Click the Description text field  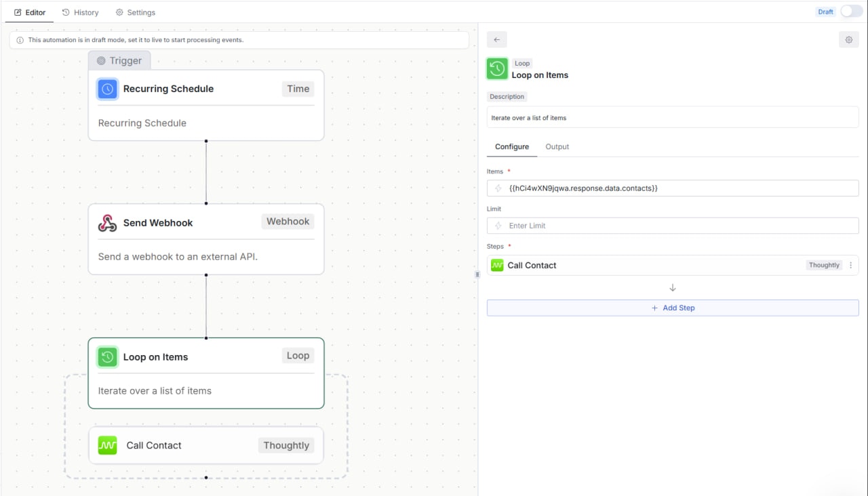click(672, 117)
